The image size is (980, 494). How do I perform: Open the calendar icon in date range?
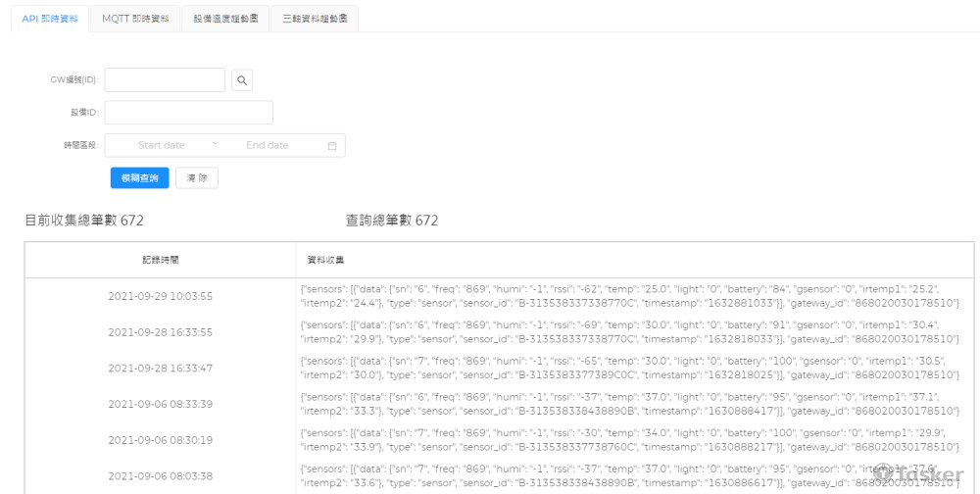(x=331, y=145)
